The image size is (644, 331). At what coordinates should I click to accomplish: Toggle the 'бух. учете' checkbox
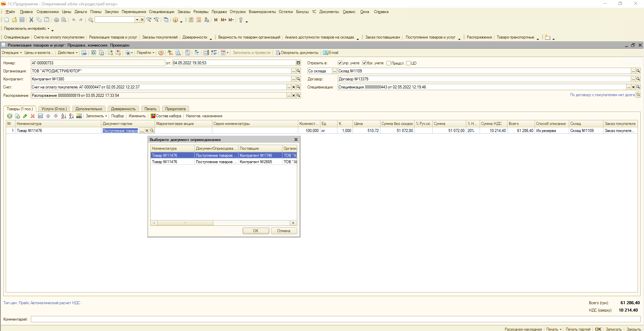364,63
